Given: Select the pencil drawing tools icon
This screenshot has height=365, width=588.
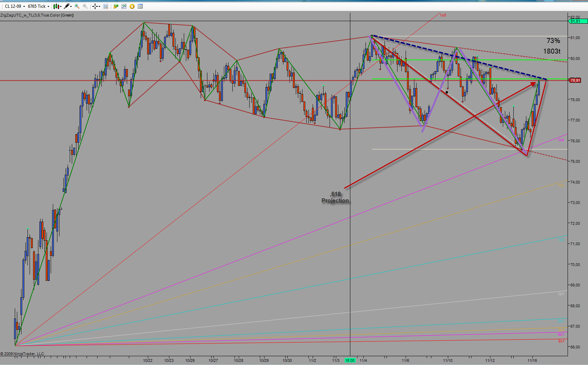Looking at the screenshot, I should [x=67, y=6].
